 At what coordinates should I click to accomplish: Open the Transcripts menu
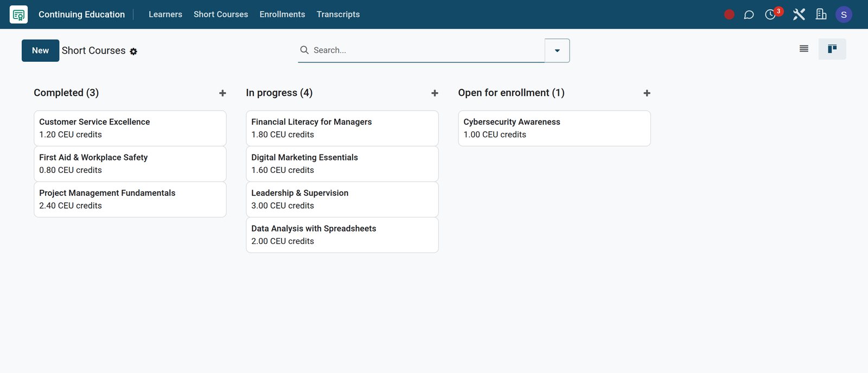tap(338, 15)
